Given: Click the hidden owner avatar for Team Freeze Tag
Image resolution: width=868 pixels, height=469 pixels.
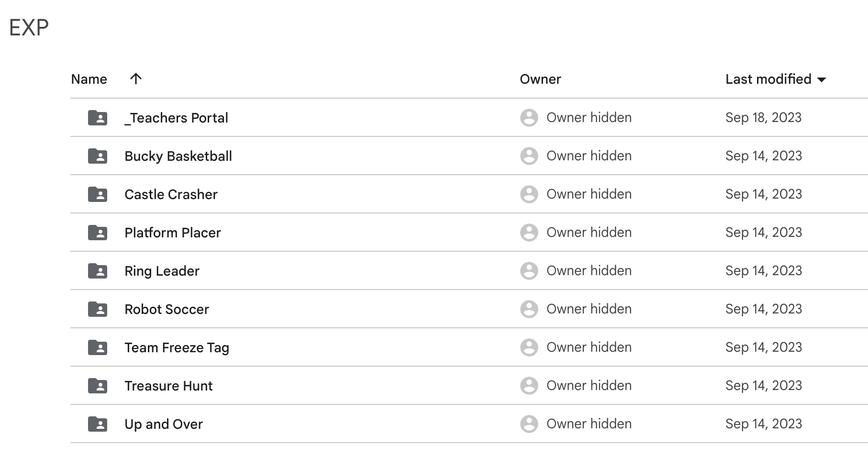Looking at the screenshot, I should (x=529, y=347).
